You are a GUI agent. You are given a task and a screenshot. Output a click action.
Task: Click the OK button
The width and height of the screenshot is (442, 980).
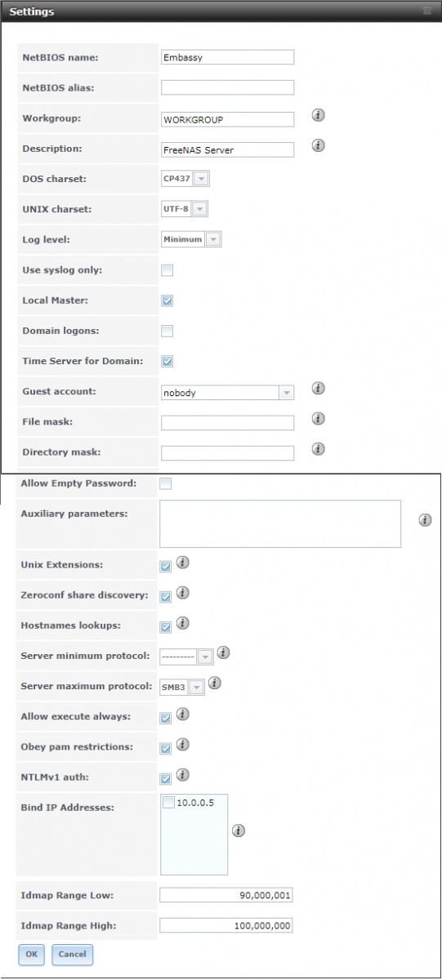pyautogui.click(x=32, y=954)
